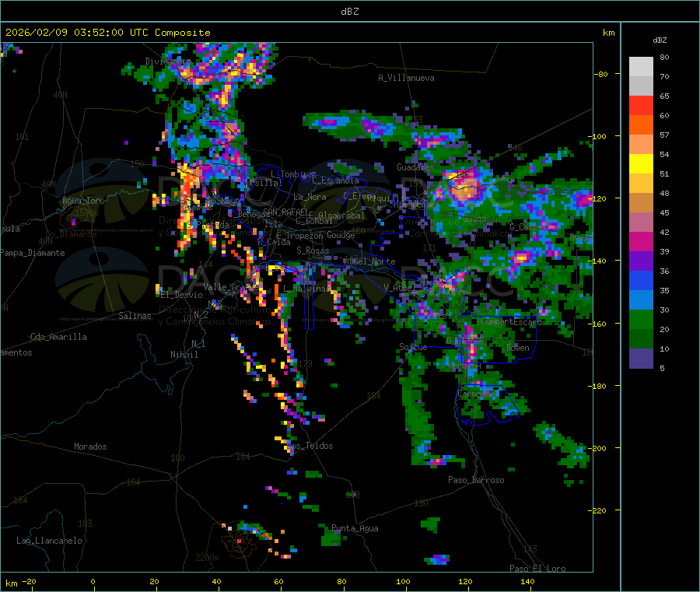The width and height of the screenshot is (700, 592).
Task: Click the Divisadero map label
Action: point(168,61)
